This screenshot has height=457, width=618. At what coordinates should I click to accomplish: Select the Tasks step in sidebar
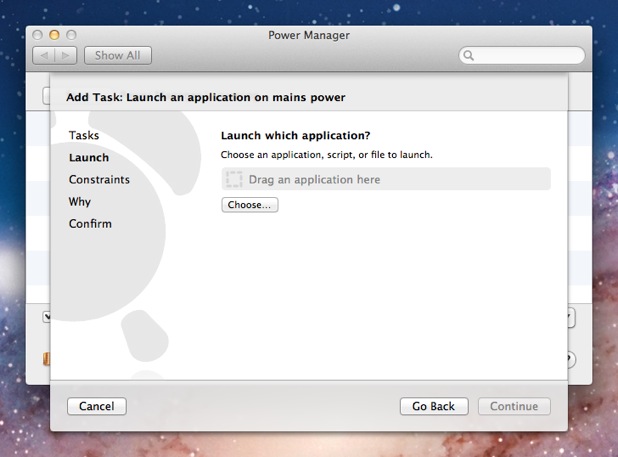pos(84,135)
